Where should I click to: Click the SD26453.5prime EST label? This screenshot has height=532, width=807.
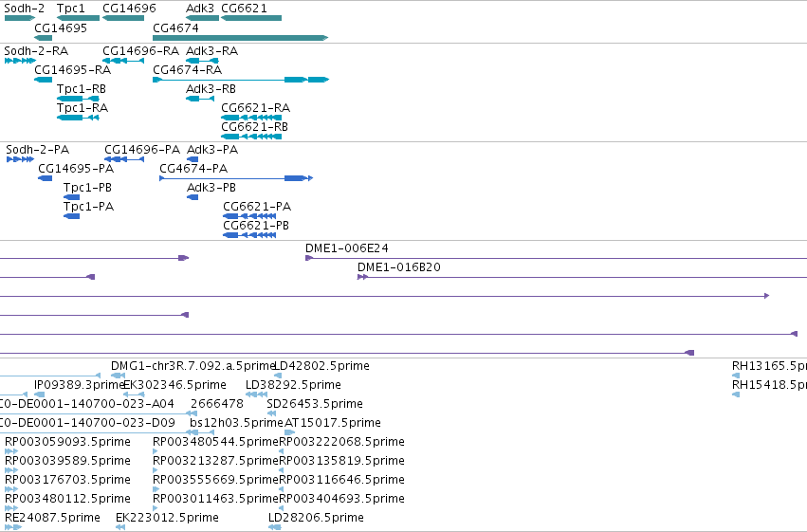click(x=315, y=404)
